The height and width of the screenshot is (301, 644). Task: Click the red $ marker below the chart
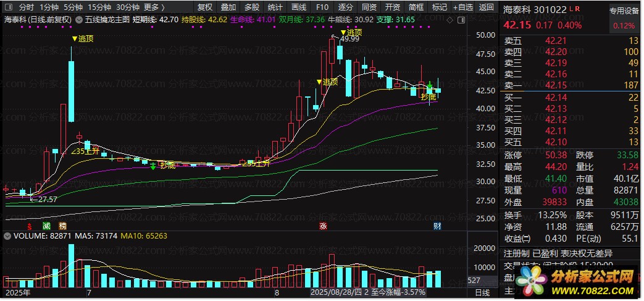[x=30, y=226]
